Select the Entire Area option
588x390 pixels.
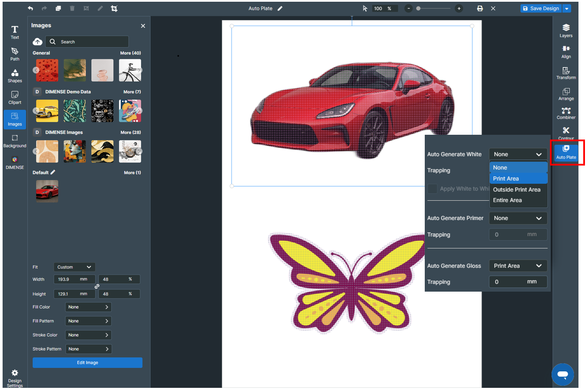tap(518, 200)
